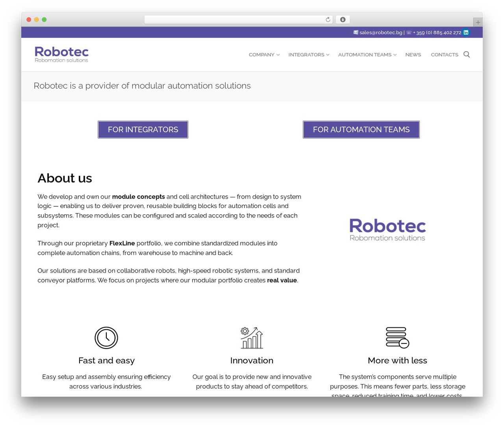Focus the browser address bar
Screen dimensions: 504x427
tap(239, 20)
